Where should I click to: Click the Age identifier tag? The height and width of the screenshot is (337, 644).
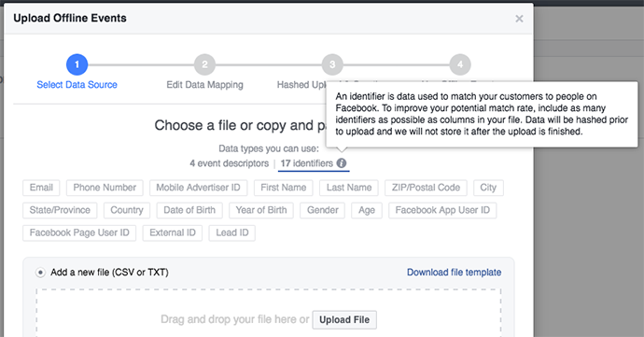367,210
